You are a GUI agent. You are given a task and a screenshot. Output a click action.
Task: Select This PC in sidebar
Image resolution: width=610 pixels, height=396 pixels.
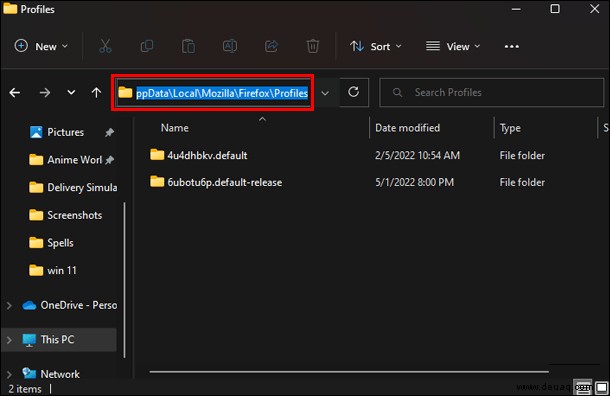pos(57,340)
